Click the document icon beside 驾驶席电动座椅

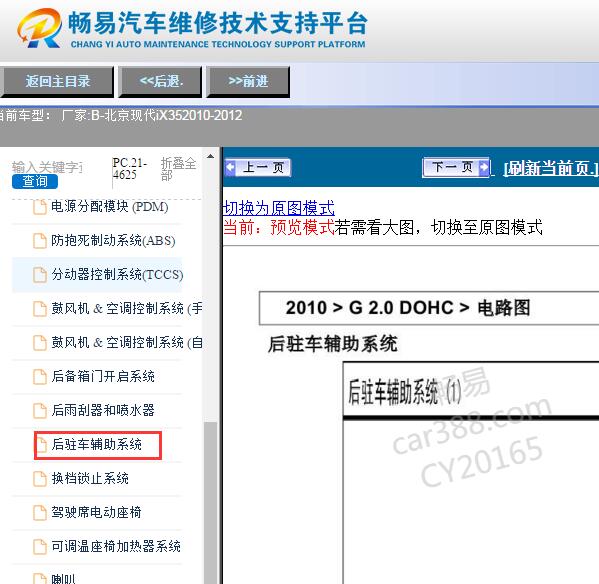point(40,513)
